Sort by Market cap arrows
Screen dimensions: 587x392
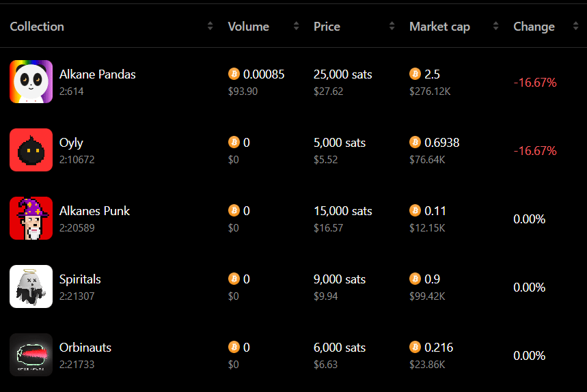[495, 26]
